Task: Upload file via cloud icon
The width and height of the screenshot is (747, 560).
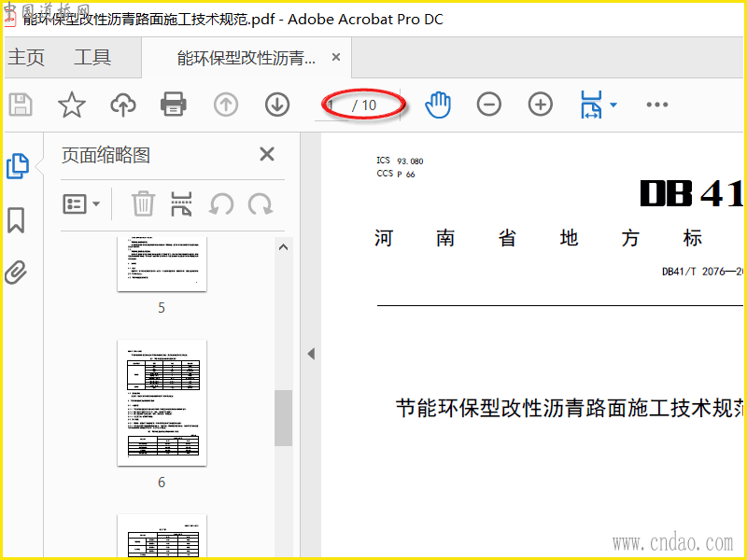Action: click(x=123, y=105)
